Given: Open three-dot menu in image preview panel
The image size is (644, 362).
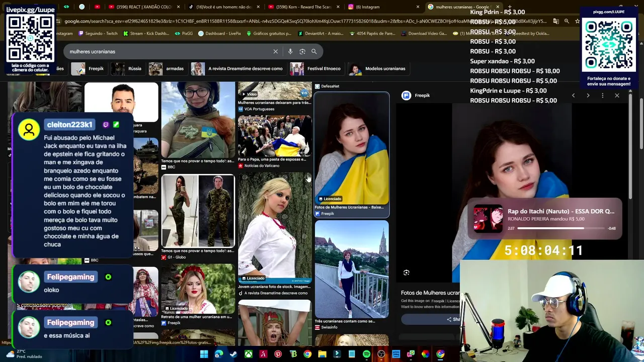Looking at the screenshot, I should tap(602, 96).
